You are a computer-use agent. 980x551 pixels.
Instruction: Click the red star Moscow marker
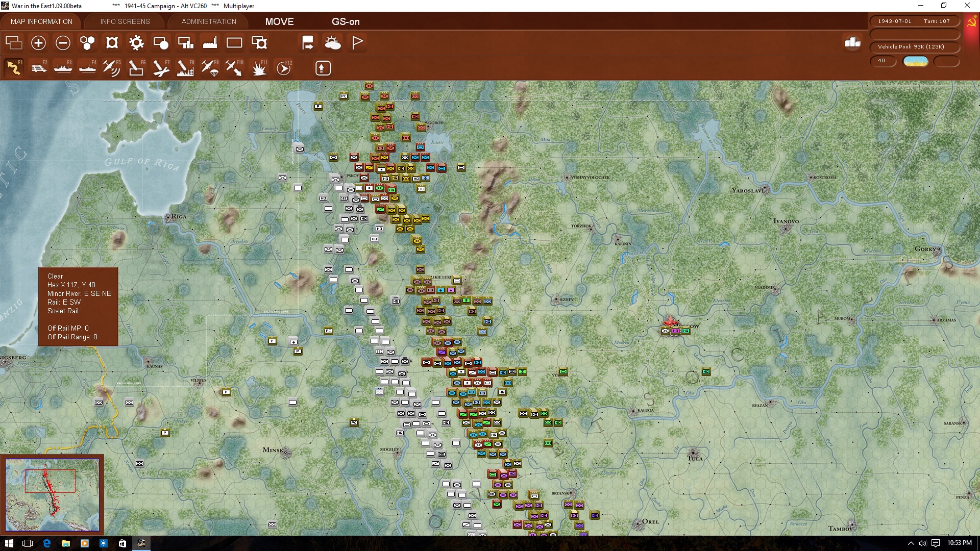pyautogui.click(x=669, y=321)
